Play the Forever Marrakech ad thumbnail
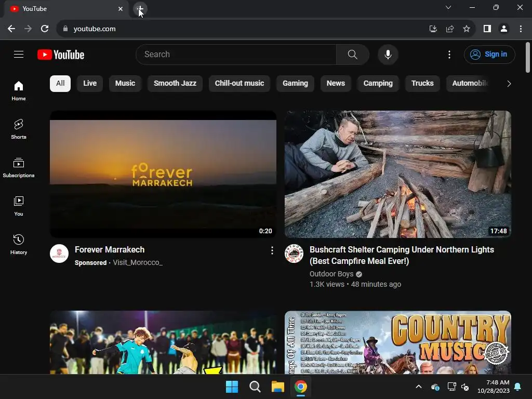Image resolution: width=532 pixels, height=399 pixels. (x=163, y=174)
